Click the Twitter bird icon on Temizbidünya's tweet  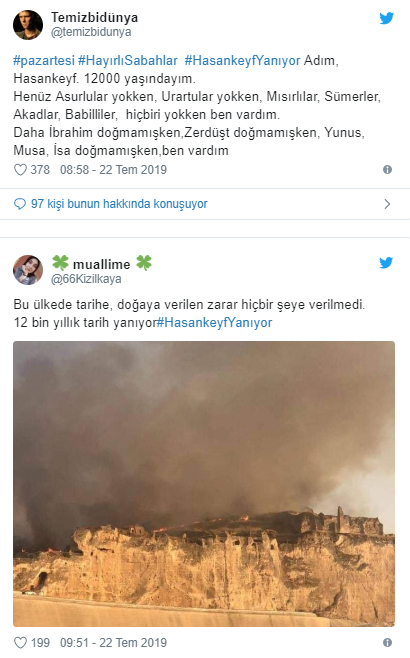[386, 18]
